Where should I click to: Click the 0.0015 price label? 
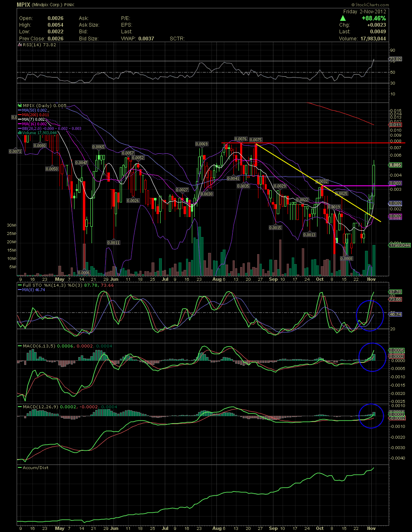(275, 228)
